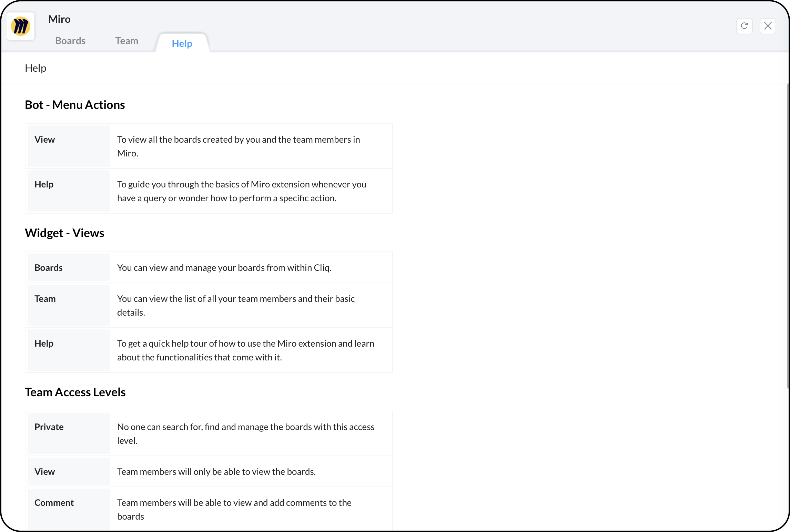Switch to the Team tab
Viewport: 790px width, 532px height.
pyautogui.click(x=126, y=41)
